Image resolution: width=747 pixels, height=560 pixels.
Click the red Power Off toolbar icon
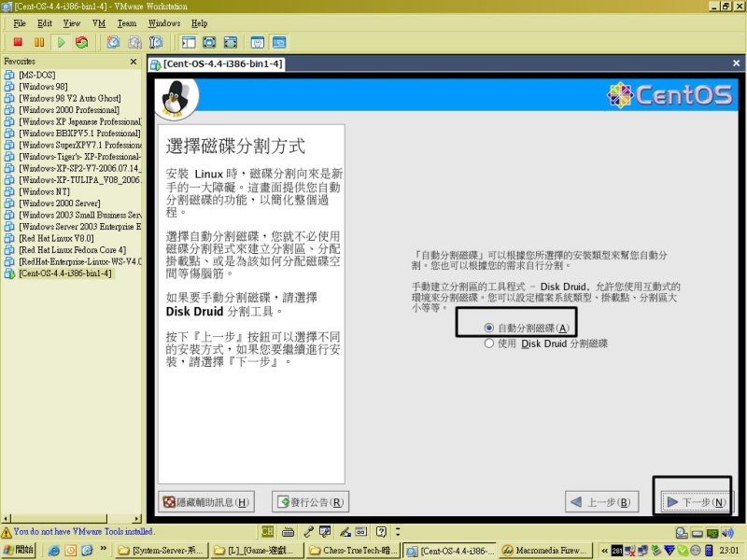tap(18, 42)
